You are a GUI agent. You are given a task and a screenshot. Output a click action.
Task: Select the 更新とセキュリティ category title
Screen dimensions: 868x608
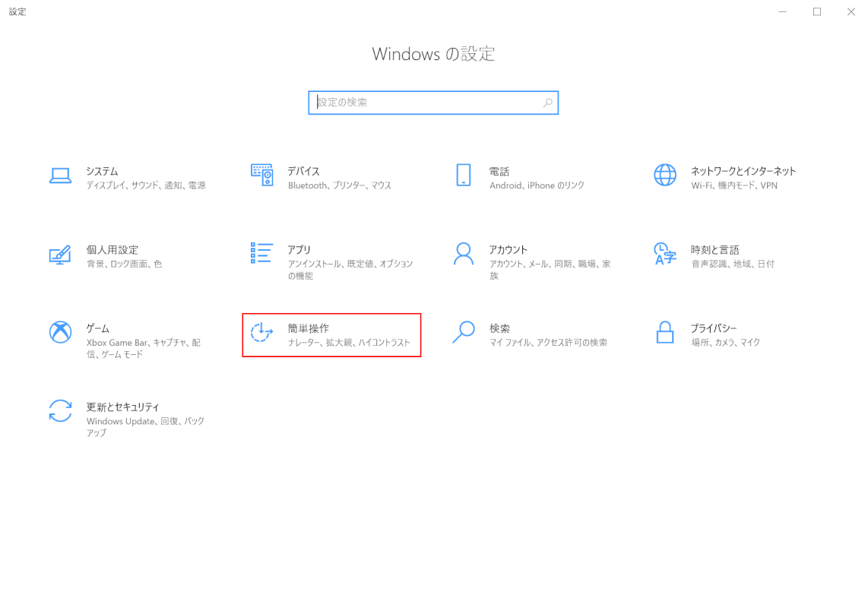[x=122, y=407]
